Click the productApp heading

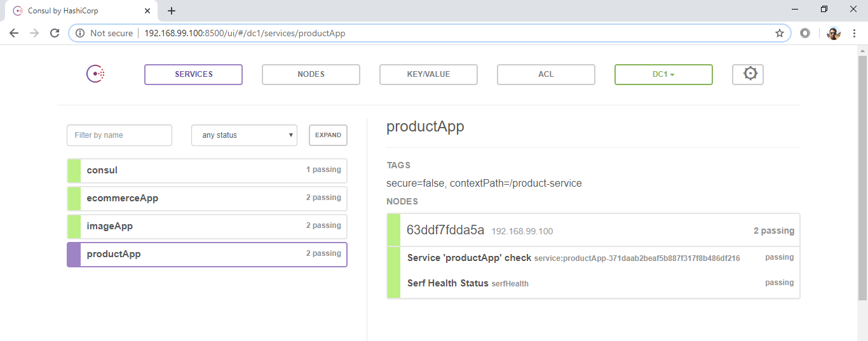[x=425, y=126]
